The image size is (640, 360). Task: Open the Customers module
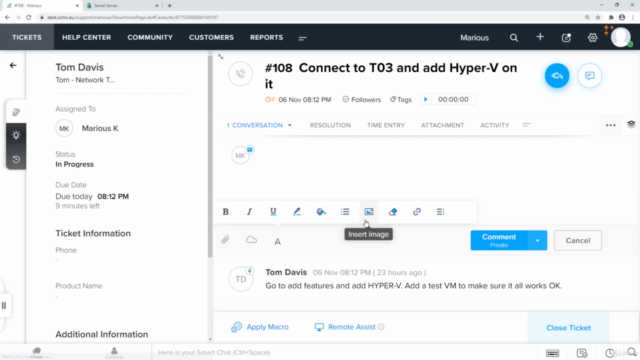[211, 37]
